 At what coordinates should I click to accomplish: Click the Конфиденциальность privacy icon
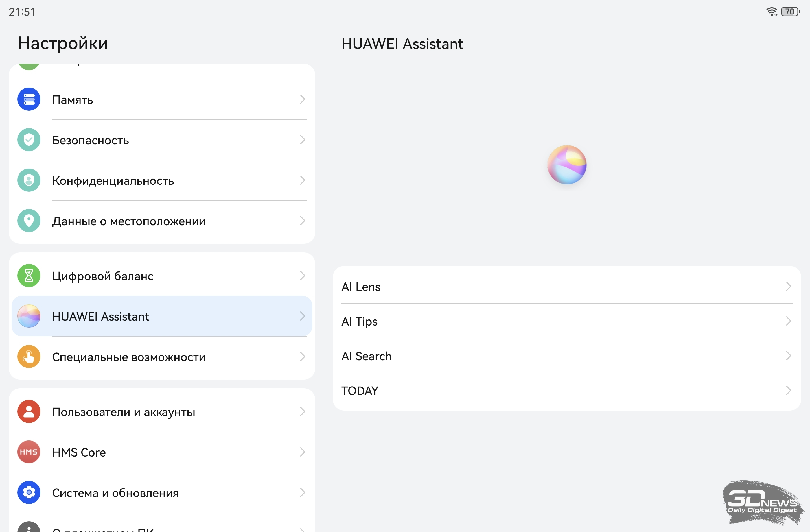pos(29,180)
